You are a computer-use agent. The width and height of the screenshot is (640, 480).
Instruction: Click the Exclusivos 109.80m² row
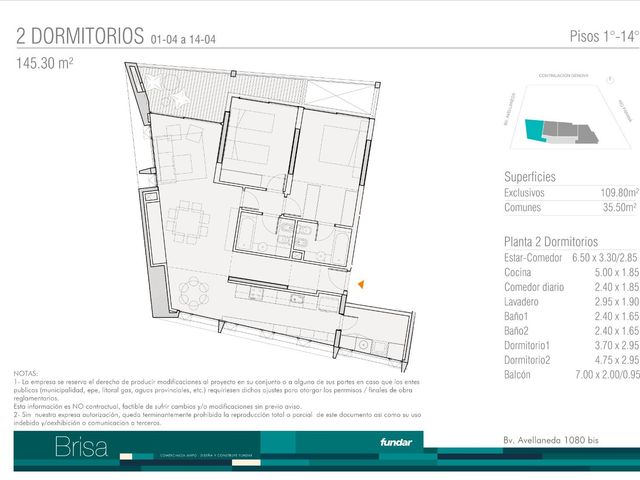coord(571,193)
